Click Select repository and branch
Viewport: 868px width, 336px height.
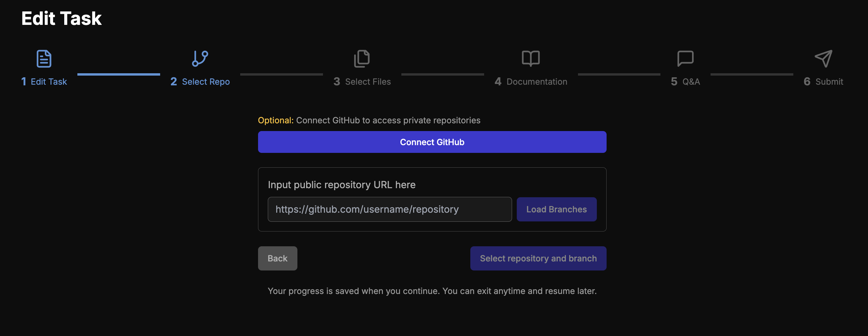(x=538, y=258)
